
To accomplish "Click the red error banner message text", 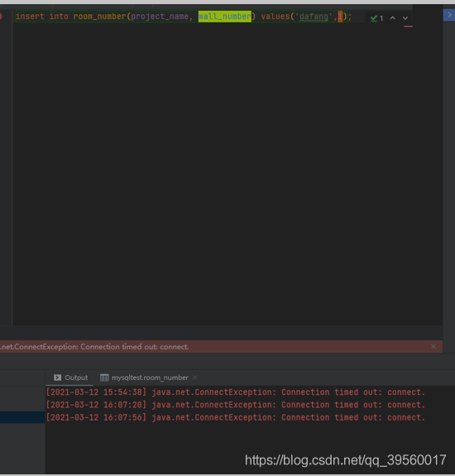I will click(x=94, y=347).
